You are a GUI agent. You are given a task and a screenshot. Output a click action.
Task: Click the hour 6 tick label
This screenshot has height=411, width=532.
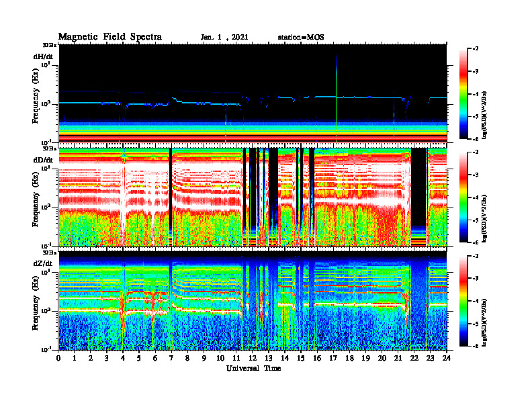point(155,359)
